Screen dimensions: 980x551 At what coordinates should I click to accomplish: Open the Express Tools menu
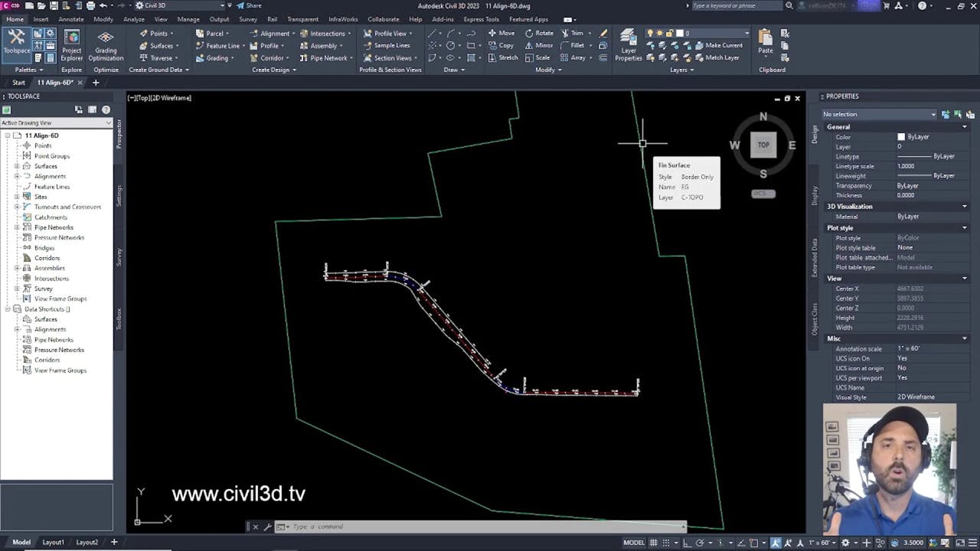[481, 19]
